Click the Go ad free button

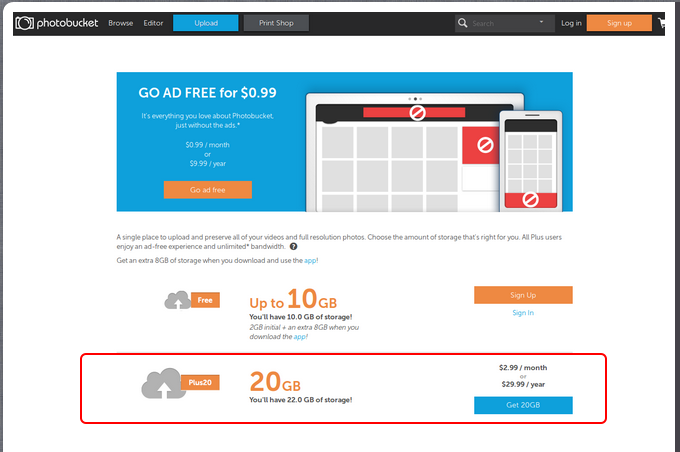pos(208,190)
